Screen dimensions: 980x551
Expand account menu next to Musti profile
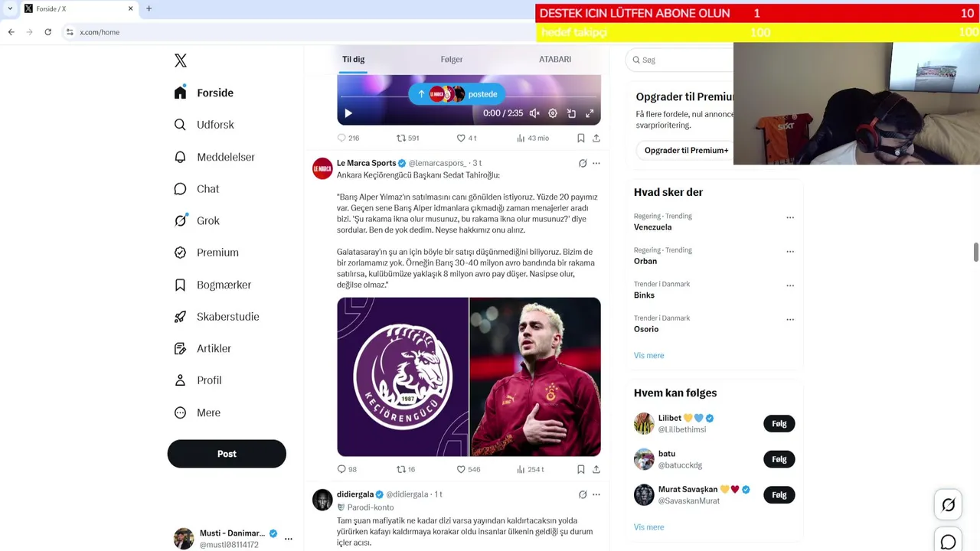tap(289, 539)
